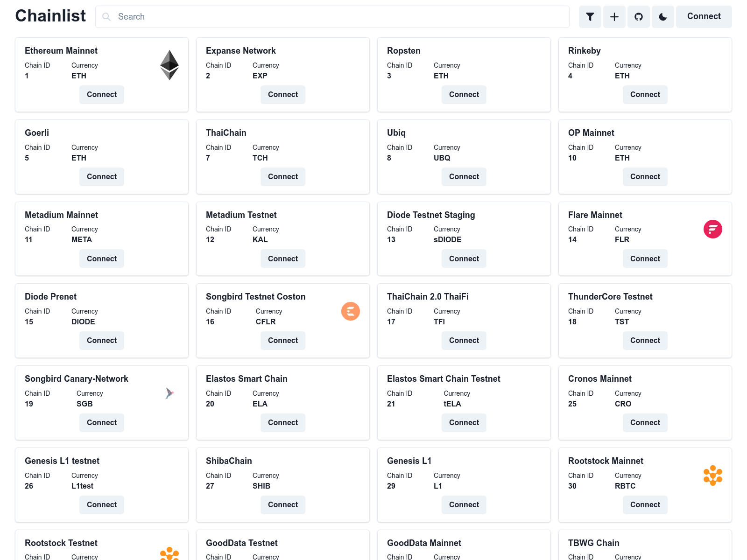Click the Rootstock Testnet title
The width and height of the screenshot is (747, 560).
(61, 543)
